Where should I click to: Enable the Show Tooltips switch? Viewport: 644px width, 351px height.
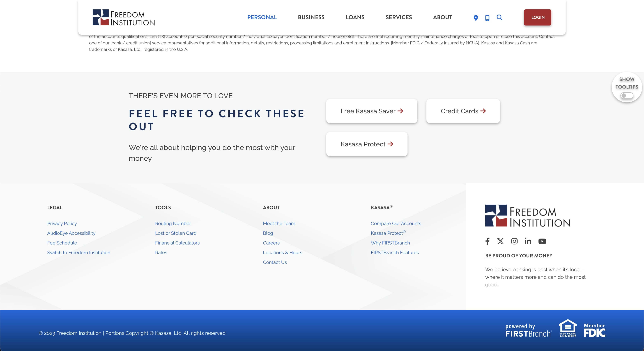627,95
